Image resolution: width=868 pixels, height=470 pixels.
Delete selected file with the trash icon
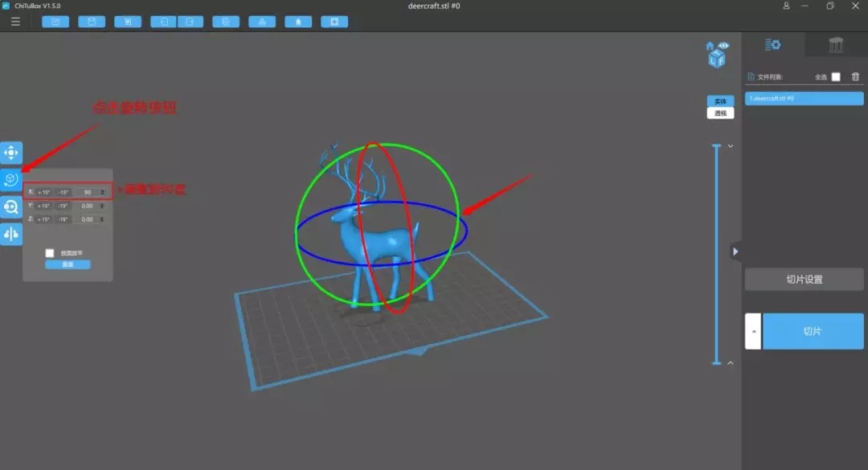(855, 76)
